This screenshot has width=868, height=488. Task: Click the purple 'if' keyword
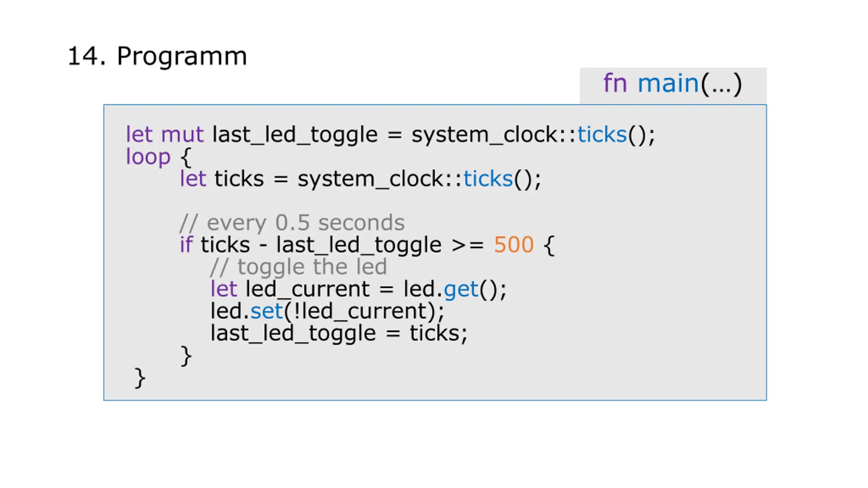coord(186,245)
